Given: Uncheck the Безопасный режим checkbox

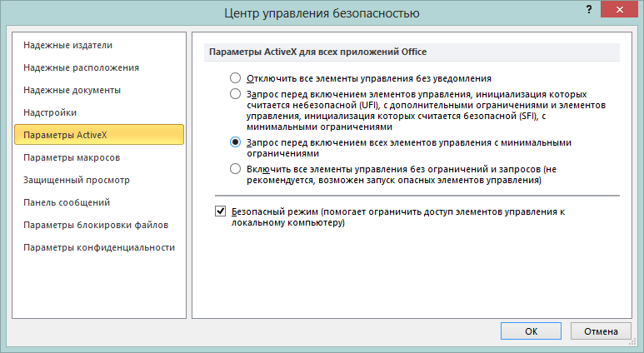Looking at the screenshot, I should click(221, 212).
